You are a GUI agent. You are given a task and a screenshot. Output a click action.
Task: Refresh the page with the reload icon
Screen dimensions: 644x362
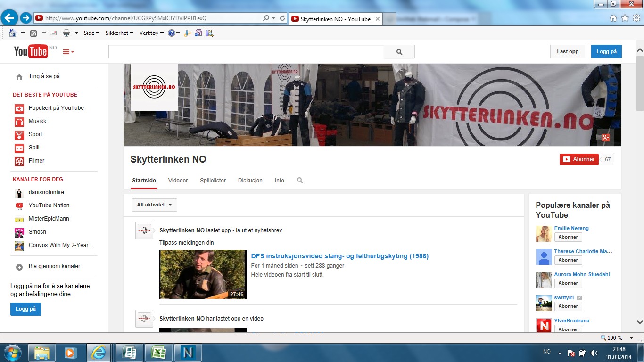282,18
